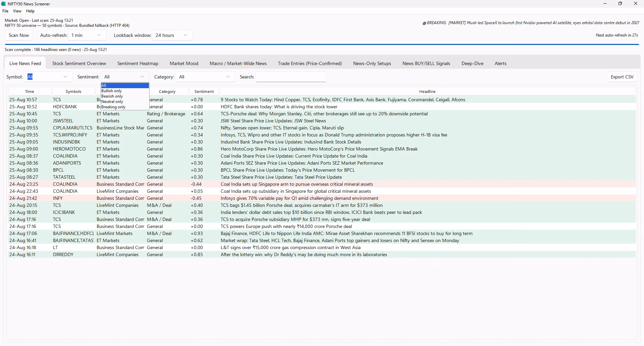Sort by the Time column header

[30, 91]
